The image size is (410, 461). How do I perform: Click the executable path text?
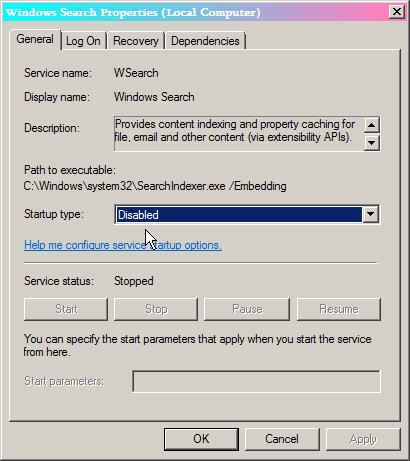click(x=155, y=186)
